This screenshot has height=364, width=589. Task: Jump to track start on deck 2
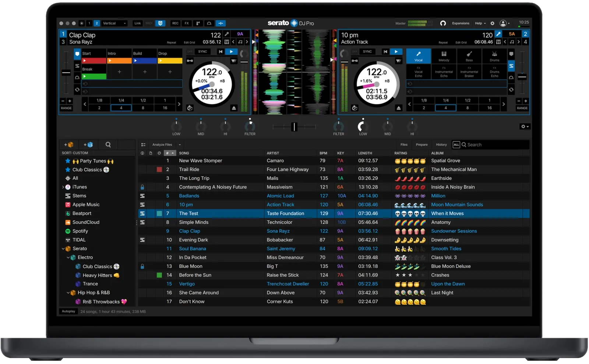(385, 52)
